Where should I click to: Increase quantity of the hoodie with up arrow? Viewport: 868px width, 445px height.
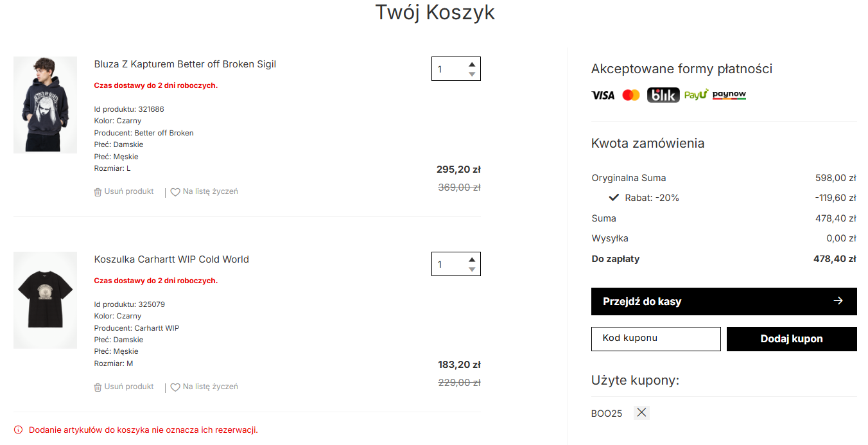click(472, 64)
